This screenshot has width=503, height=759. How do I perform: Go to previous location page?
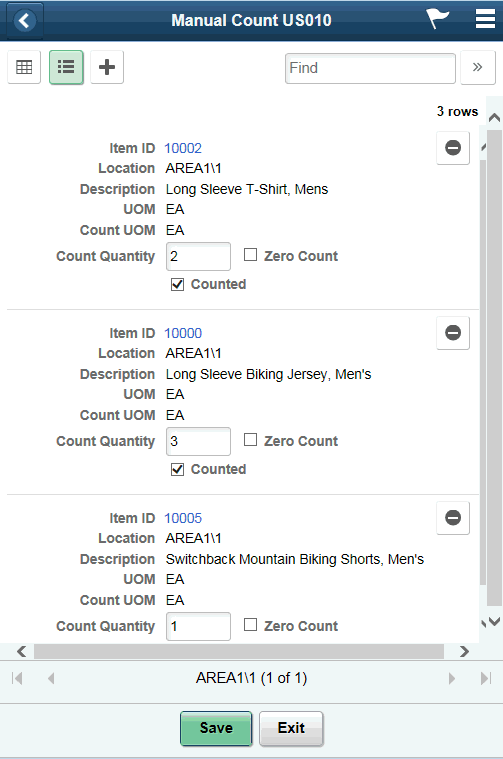point(51,678)
